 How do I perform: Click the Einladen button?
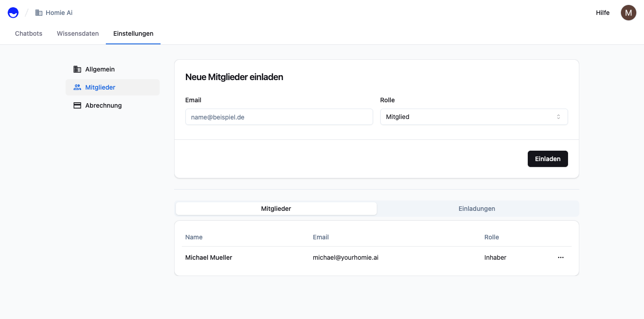(x=548, y=159)
